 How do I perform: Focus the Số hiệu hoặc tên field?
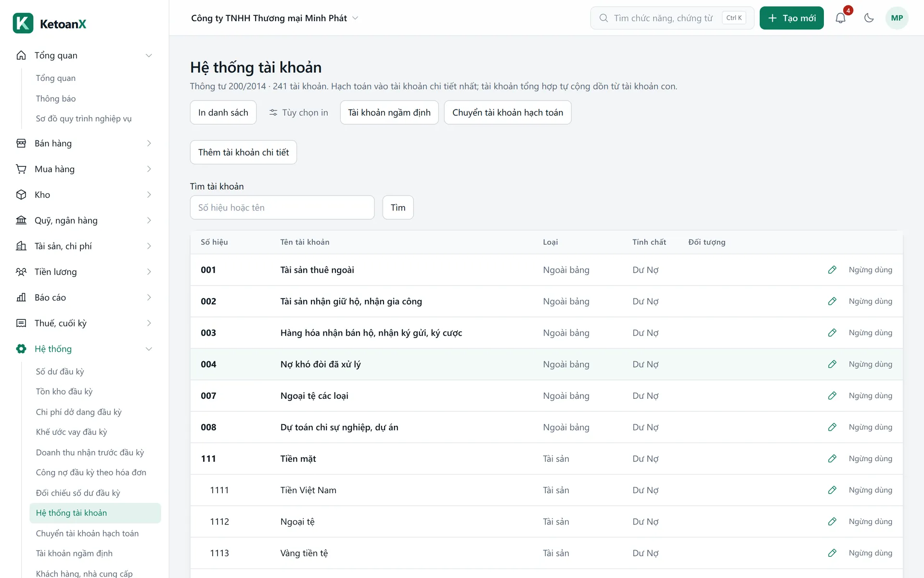coord(282,208)
